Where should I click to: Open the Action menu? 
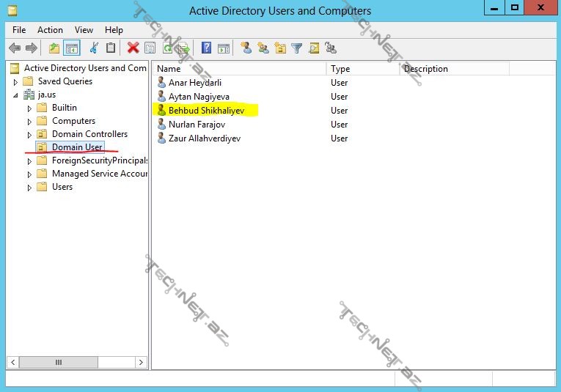click(50, 30)
